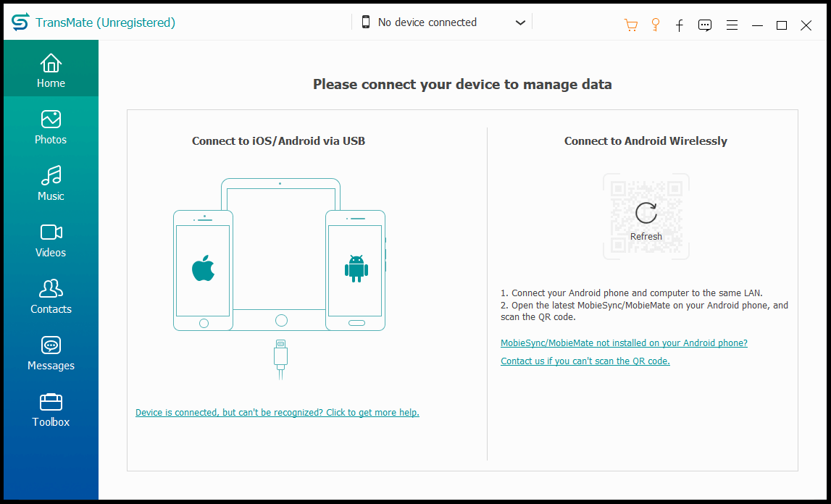Click the Connect to iOS/Android via USB heading

click(x=278, y=141)
